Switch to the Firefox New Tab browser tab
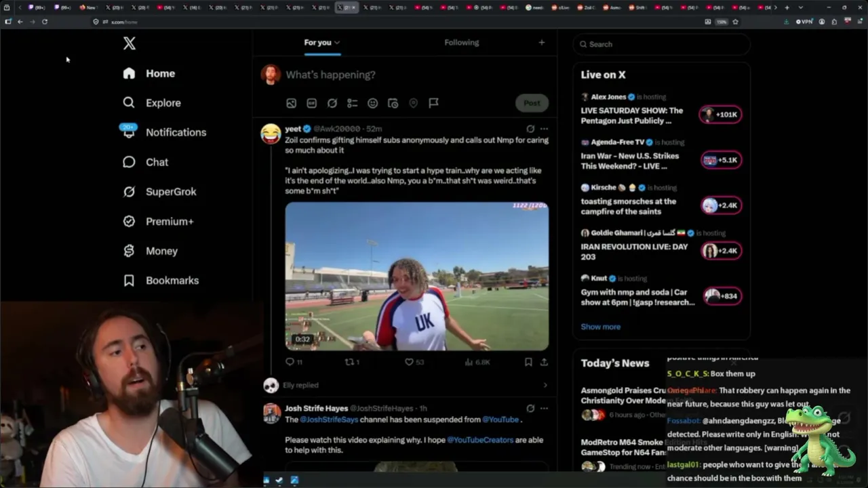The width and height of the screenshot is (868, 488). pyautogui.click(x=88, y=7)
